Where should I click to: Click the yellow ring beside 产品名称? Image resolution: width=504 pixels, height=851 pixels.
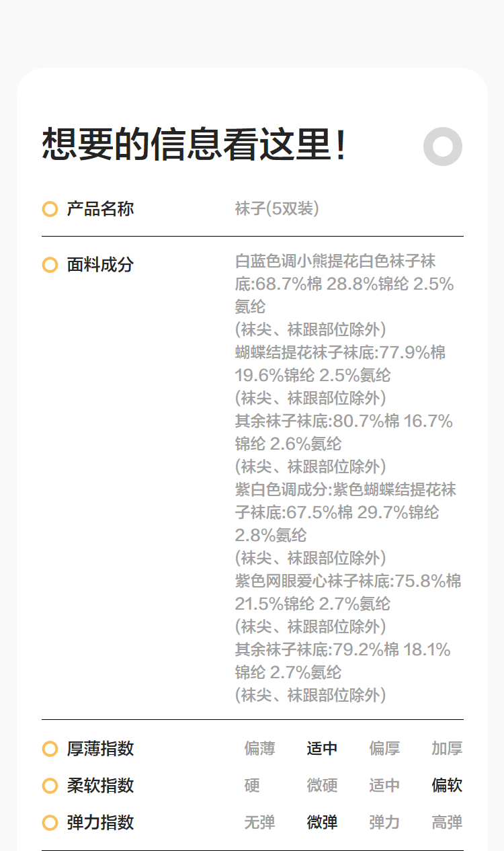(x=50, y=209)
